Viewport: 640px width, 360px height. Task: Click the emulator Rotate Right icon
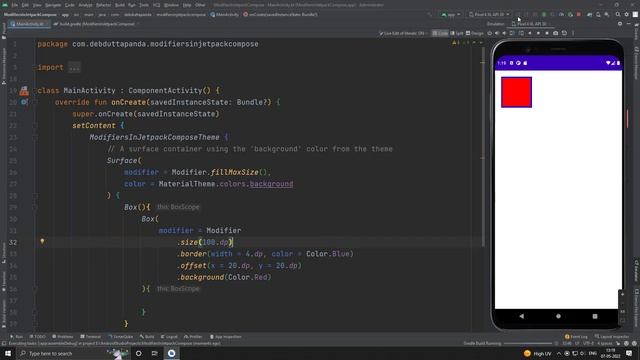[521, 33]
